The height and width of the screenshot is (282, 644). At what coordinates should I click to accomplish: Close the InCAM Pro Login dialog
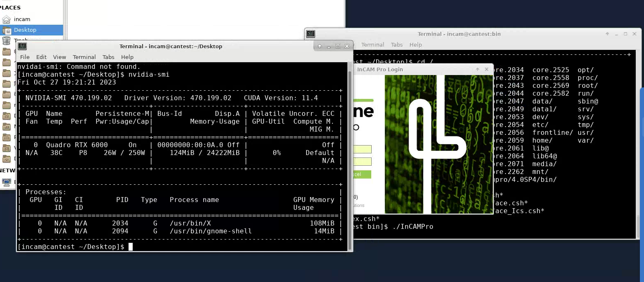coord(487,69)
